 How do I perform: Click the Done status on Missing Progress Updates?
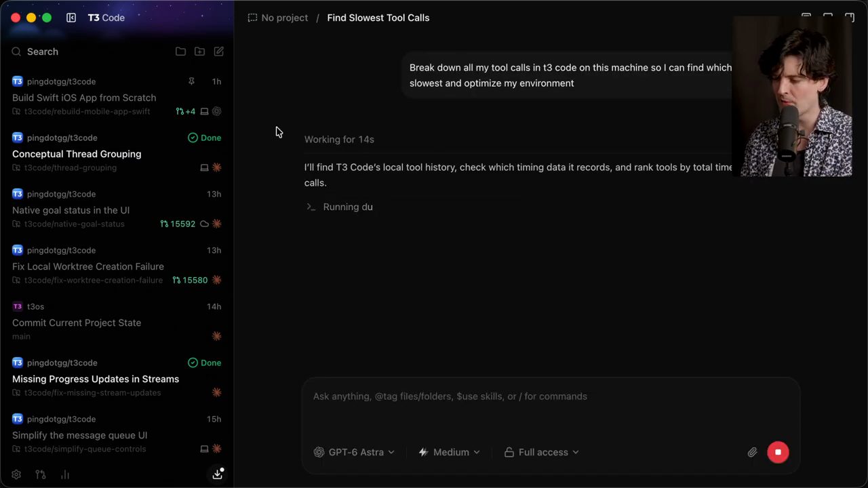tap(205, 363)
